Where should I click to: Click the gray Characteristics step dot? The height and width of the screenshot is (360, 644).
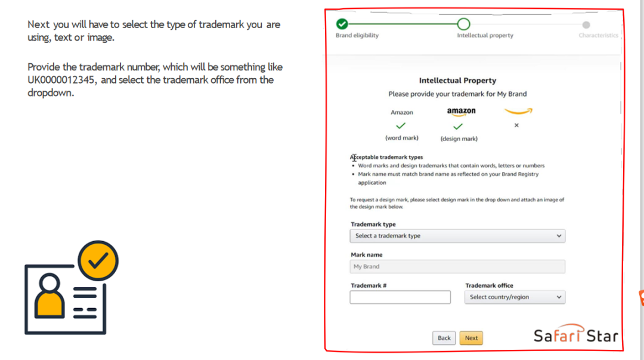(x=586, y=25)
